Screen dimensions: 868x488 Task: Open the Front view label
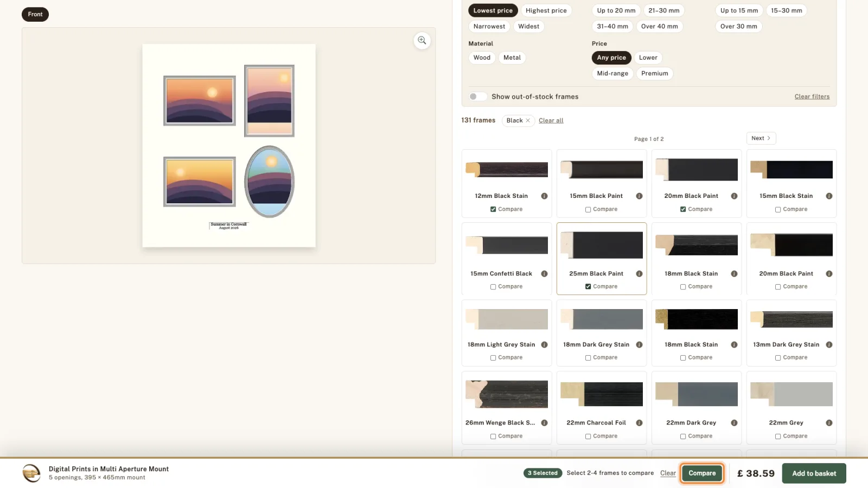pyautogui.click(x=35, y=14)
